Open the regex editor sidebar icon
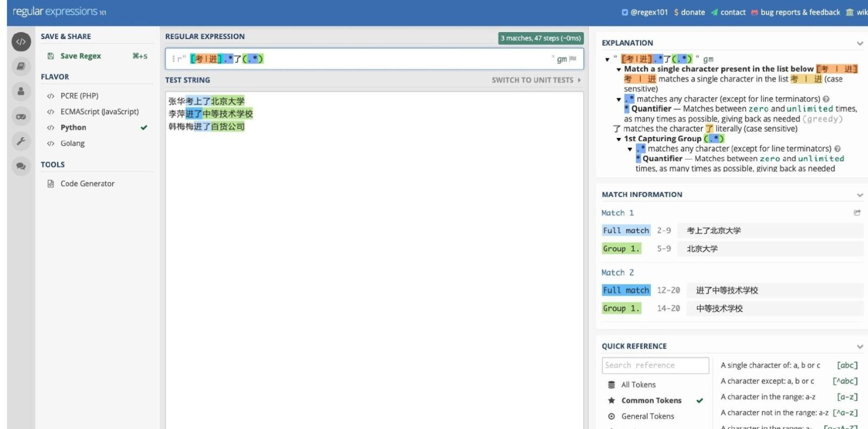 click(21, 41)
